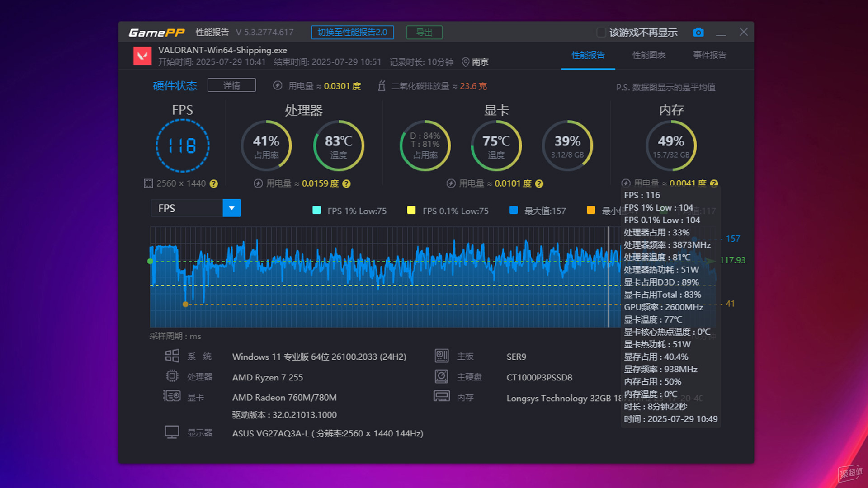Viewport: 868px width, 488px height.
Task: Switch to 性能图表 tab
Action: pyautogui.click(x=649, y=55)
